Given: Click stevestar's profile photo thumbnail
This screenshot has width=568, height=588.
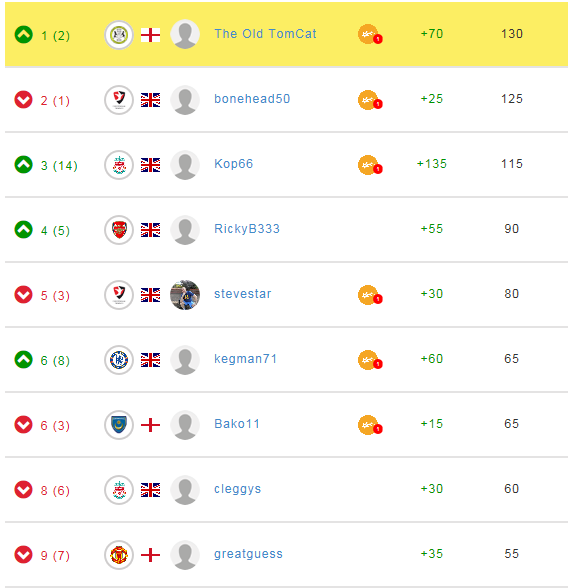Looking at the screenshot, I should point(185,295).
